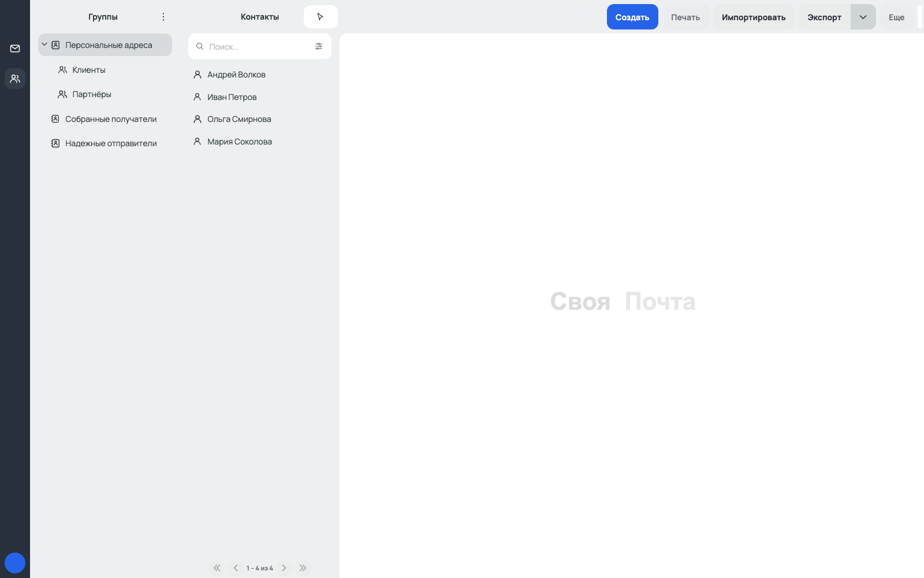The height and width of the screenshot is (578, 924).
Task: Click the 1–4 из 4 page counter
Action: pyautogui.click(x=260, y=568)
